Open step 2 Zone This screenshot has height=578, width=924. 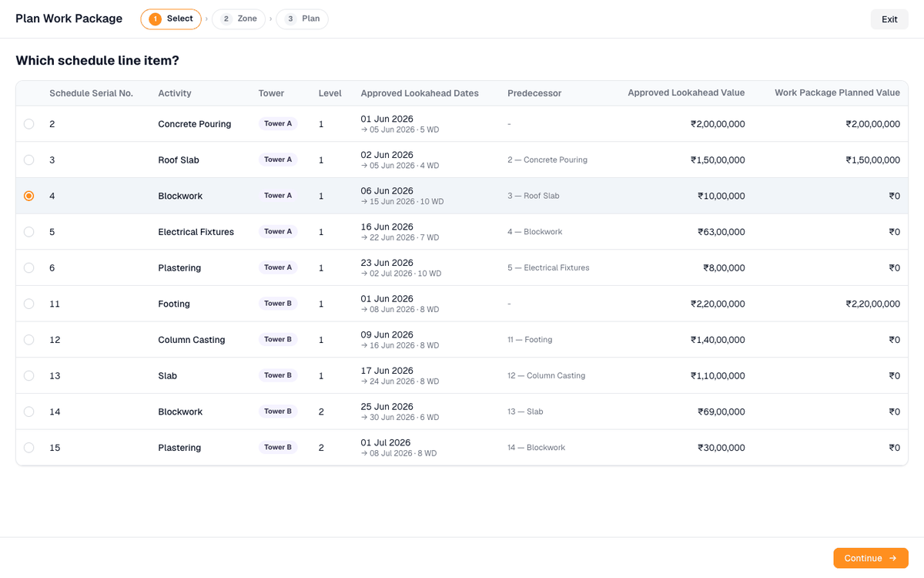pos(239,19)
